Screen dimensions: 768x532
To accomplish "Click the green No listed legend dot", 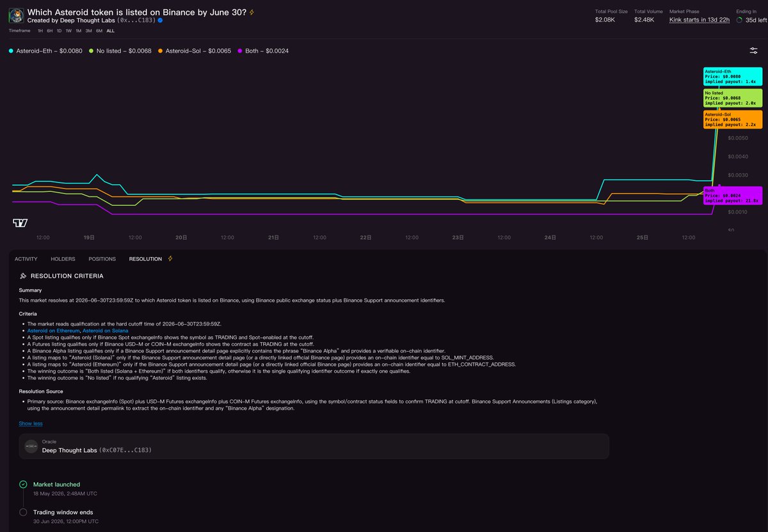I will pyautogui.click(x=92, y=51).
